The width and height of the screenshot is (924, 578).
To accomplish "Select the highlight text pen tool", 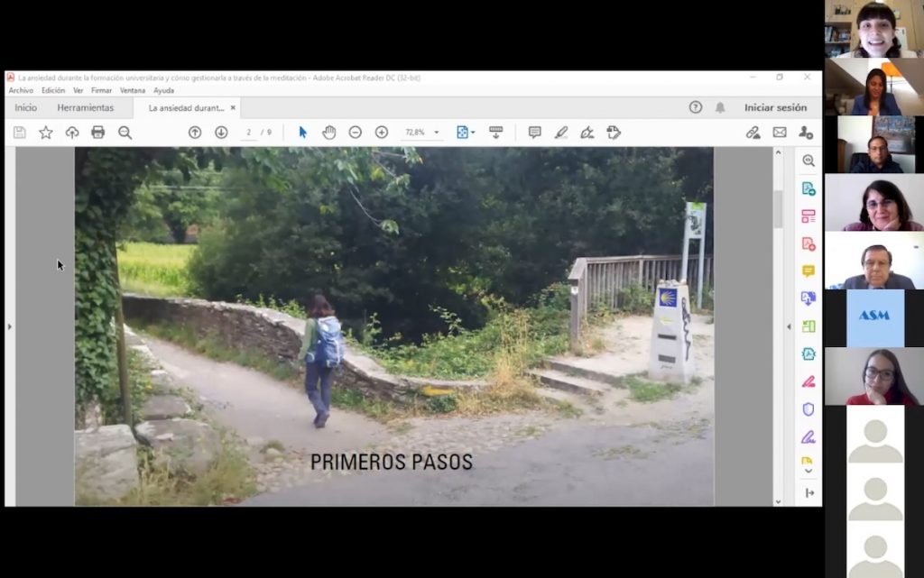I will (560, 133).
